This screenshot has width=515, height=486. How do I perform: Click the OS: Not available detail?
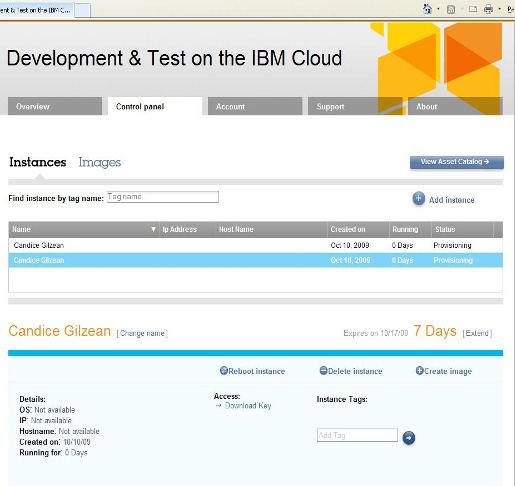click(x=47, y=410)
